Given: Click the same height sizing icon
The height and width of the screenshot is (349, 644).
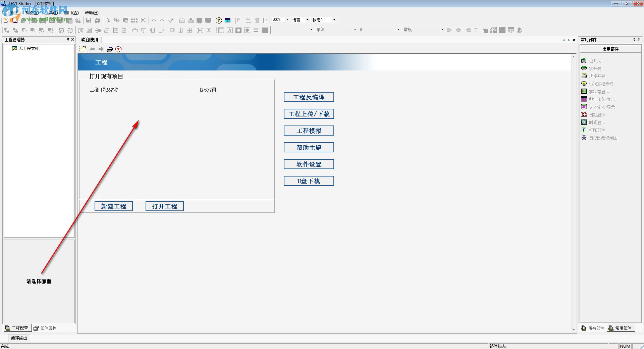Looking at the screenshot, I should click(x=181, y=30).
